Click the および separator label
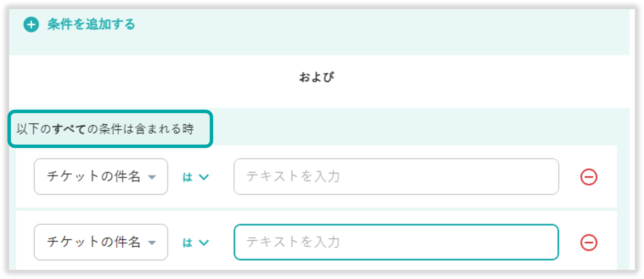 tap(317, 77)
